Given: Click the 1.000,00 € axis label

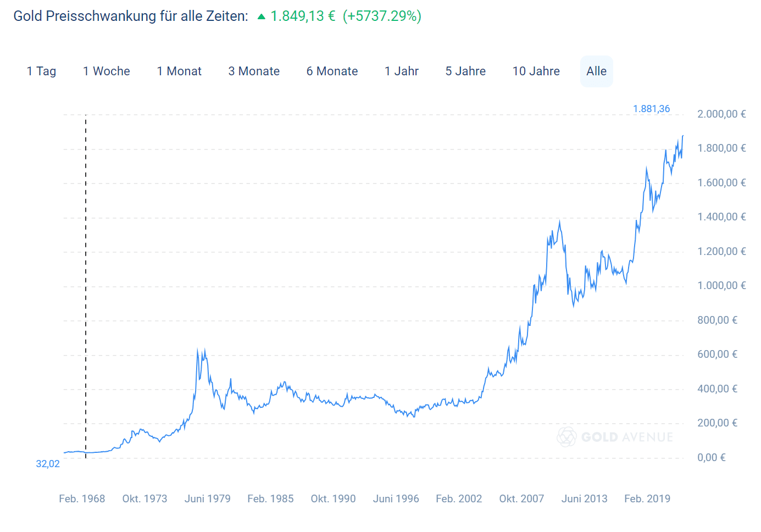Looking at the screenshot, I should (721, 286).
